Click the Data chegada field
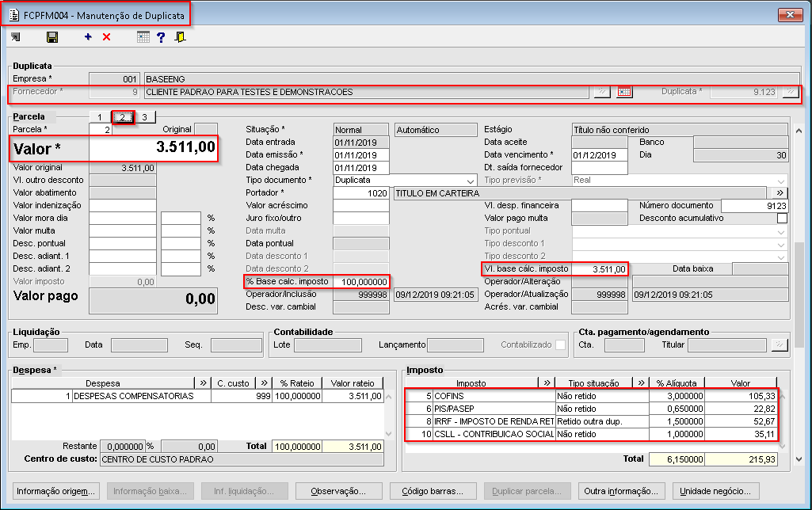The width and height of the screenshot is (812, 510). pos(361,168)
